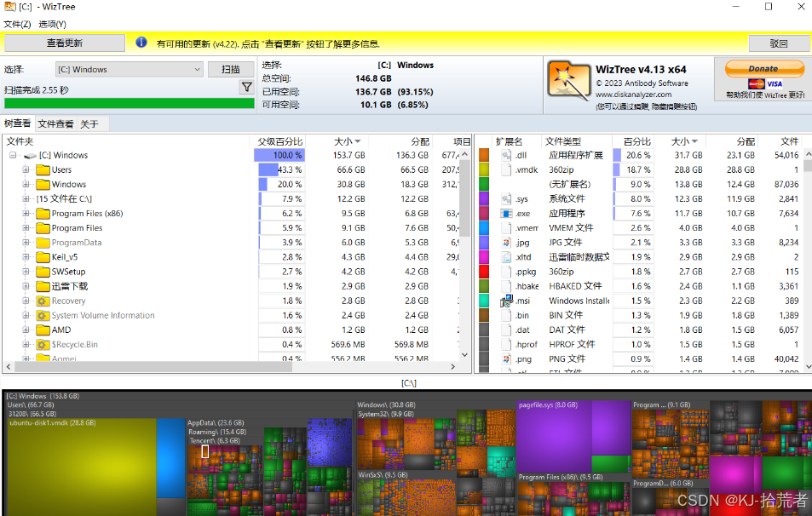Viewport: 812px width, 516px height.
Task: Click the Keil_v5 folder icon
Action: (x=43, y=257)
